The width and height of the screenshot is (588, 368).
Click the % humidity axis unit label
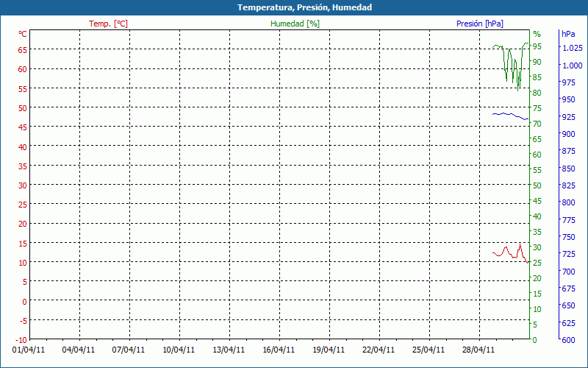[x=537, y=34]
